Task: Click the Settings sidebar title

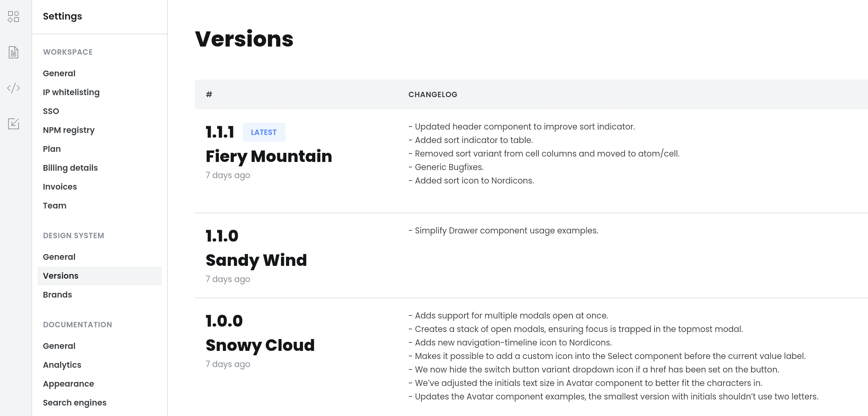Action: pos(62,16)
